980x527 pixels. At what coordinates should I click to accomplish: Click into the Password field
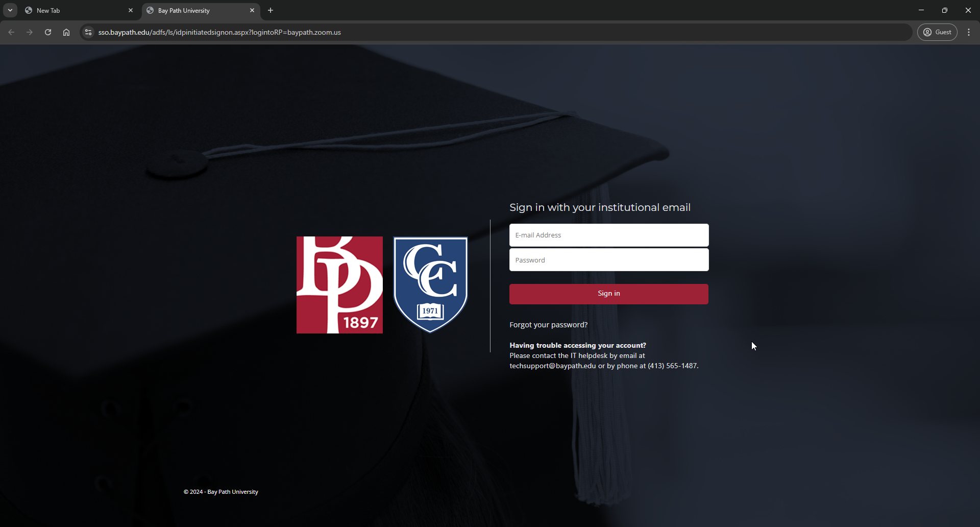pyautogui.click(x=608, y=260)
